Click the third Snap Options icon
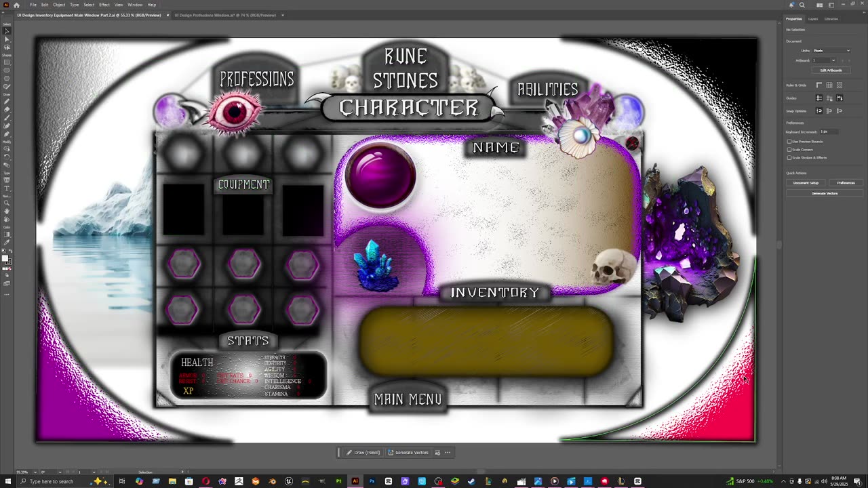This screenshot has width=868, height=488. pyautogui.click(x=839, y=110)
